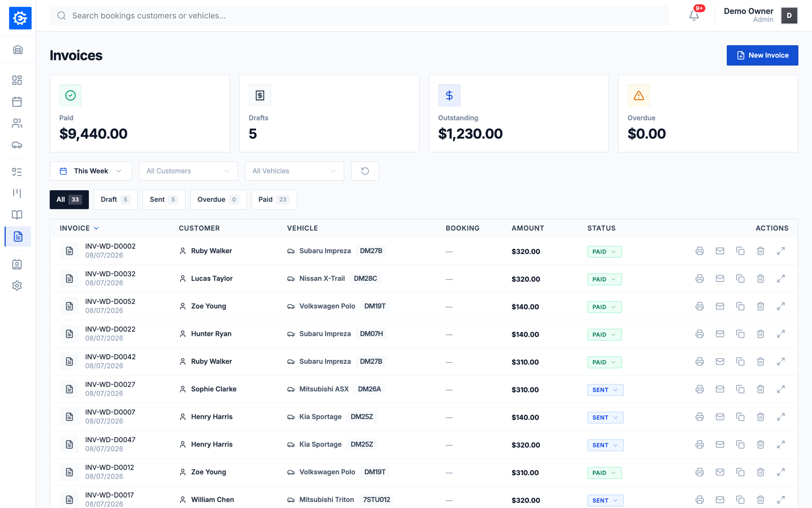Open the customers sidebar icon

pyautogui.click(x=17, y=123)
